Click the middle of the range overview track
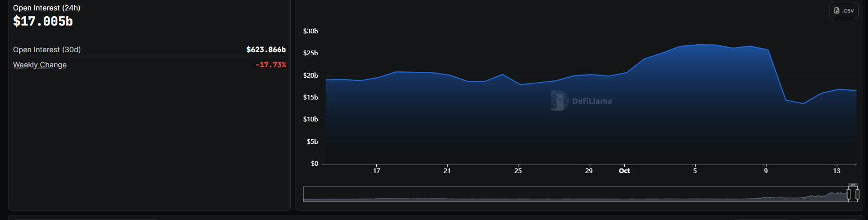 [x=573, y=194]
